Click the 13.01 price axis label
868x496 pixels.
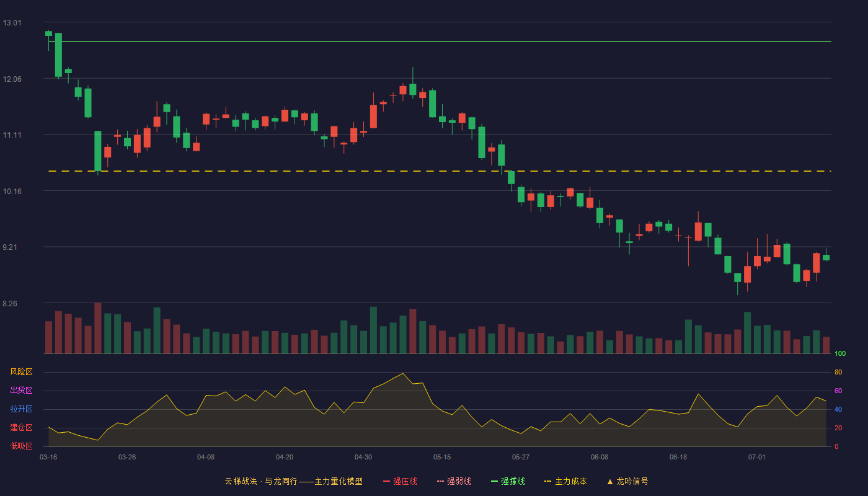point(12,23)
